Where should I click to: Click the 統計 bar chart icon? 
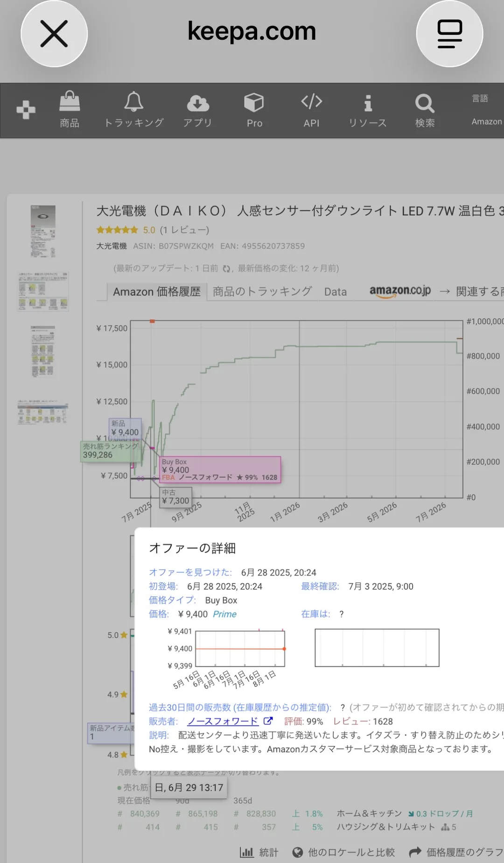tap(246, 853)
